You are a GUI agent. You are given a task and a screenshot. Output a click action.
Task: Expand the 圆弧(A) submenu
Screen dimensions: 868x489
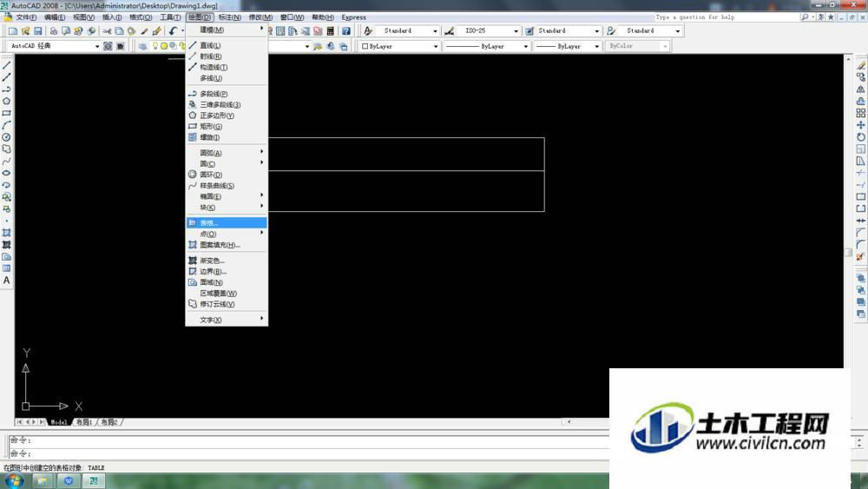pos(227,153)
